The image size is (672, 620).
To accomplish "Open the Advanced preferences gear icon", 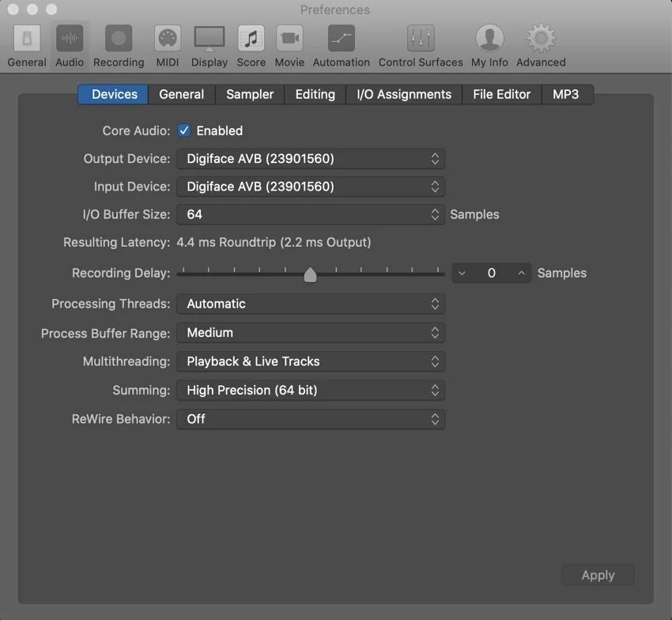I will 541,39.
